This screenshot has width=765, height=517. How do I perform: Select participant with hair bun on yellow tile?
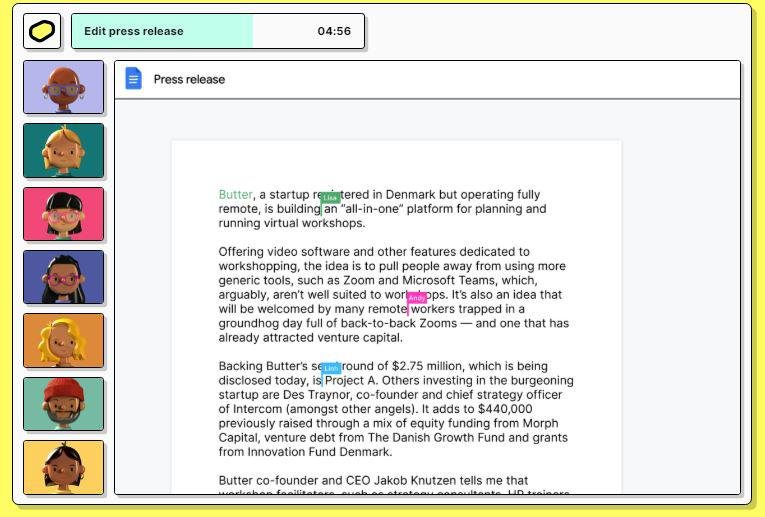(x=63, y=468)
